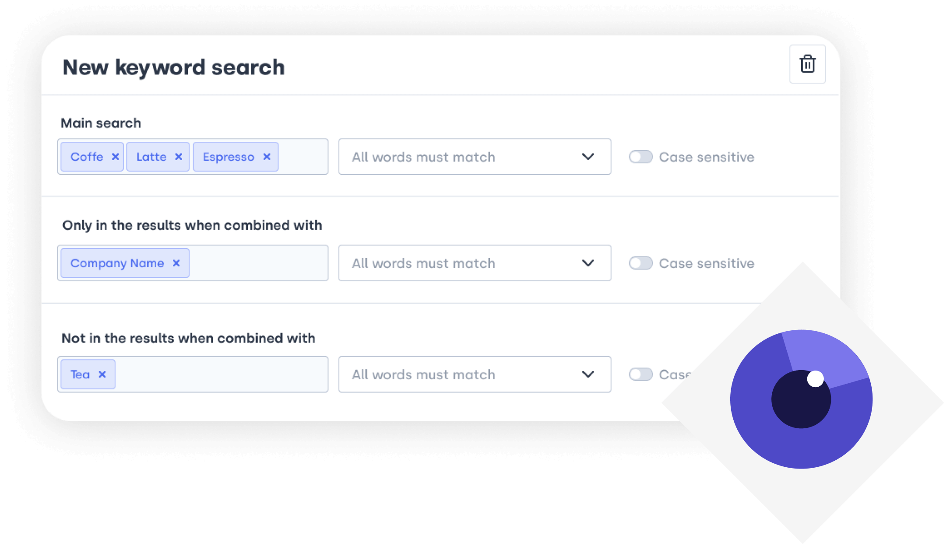The width and height of the screenshot is (950, 560).
Task: Toggle Case sensitive for Main search
Action: (640, 157)
